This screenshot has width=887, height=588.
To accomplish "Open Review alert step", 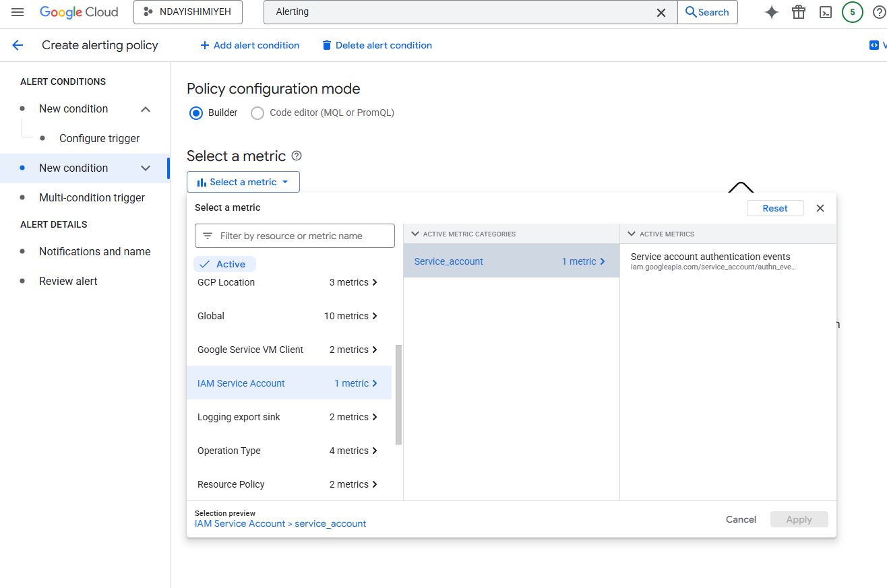I will coord(68,281).
